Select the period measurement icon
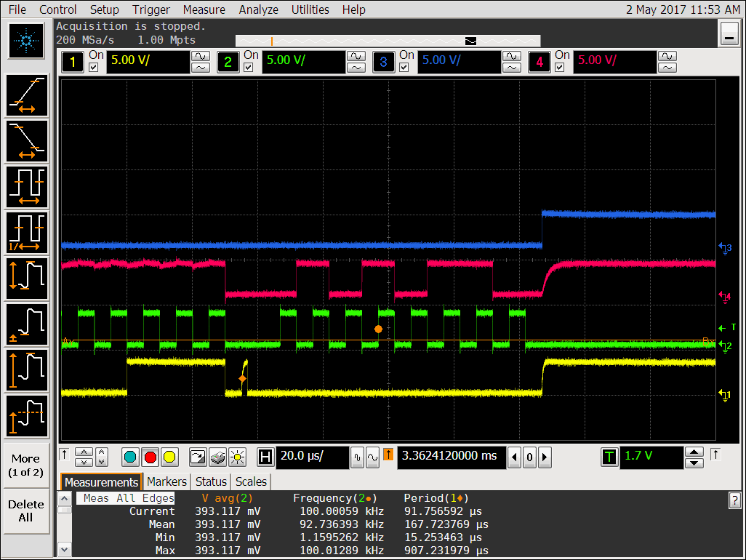 coord(27,187)
